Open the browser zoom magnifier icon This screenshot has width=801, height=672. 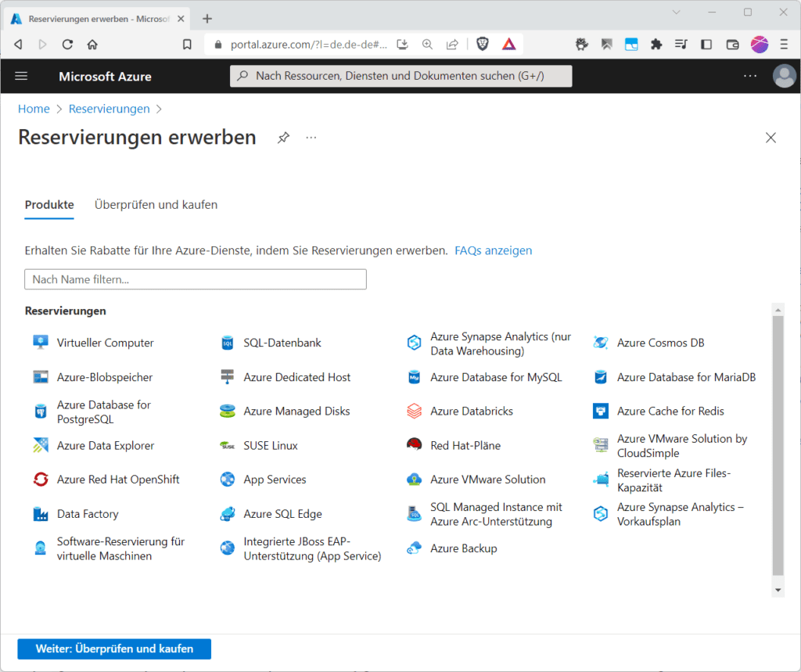click(427, 45)
